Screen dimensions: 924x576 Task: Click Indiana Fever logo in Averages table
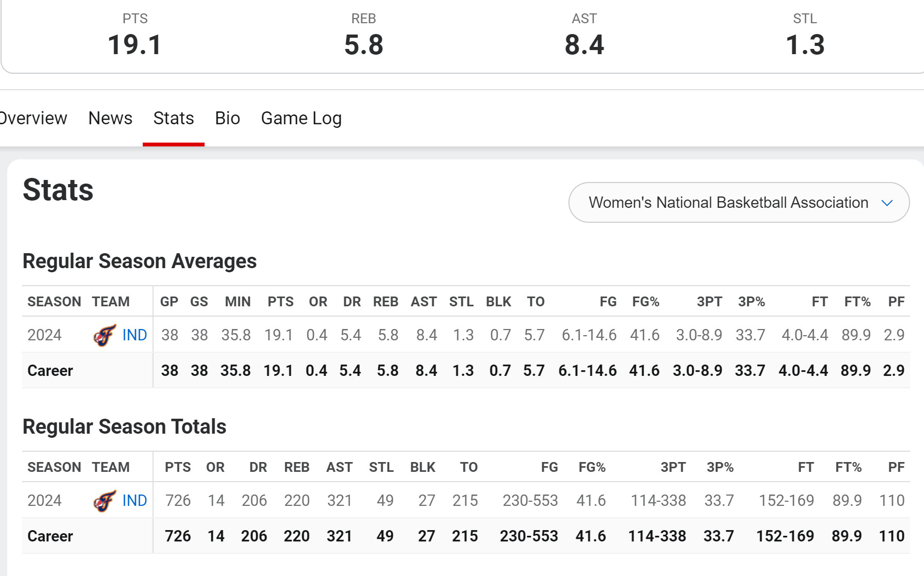[x=105, y=335]
